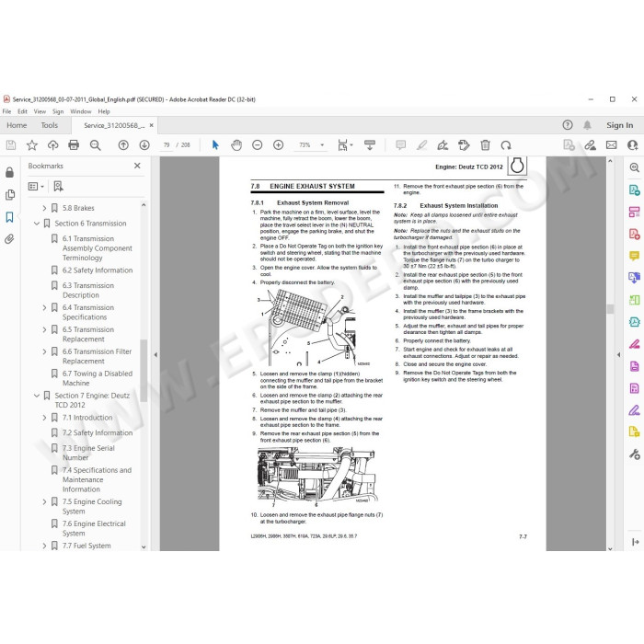
Task: Print the document with printer icon
Action: (x=74, y=145)
